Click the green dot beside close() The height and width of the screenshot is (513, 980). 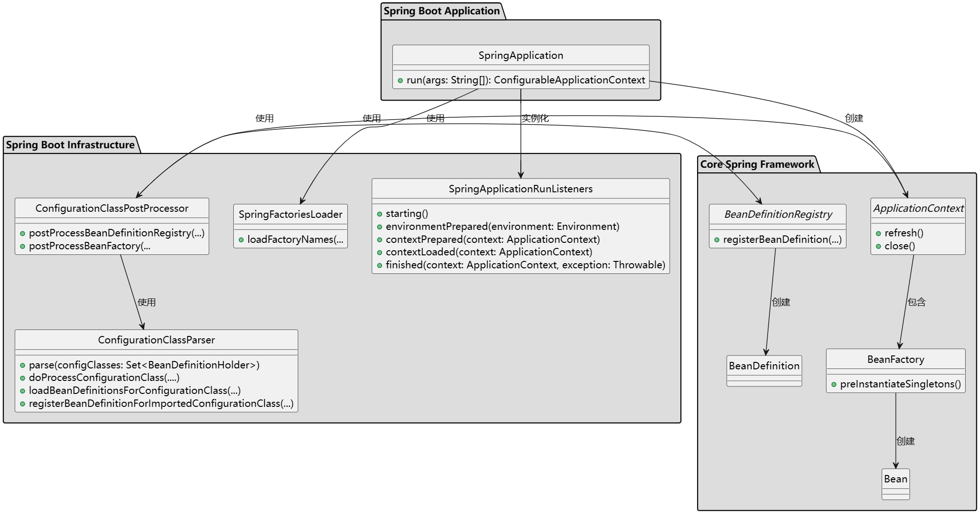click(x=878, y=247)
